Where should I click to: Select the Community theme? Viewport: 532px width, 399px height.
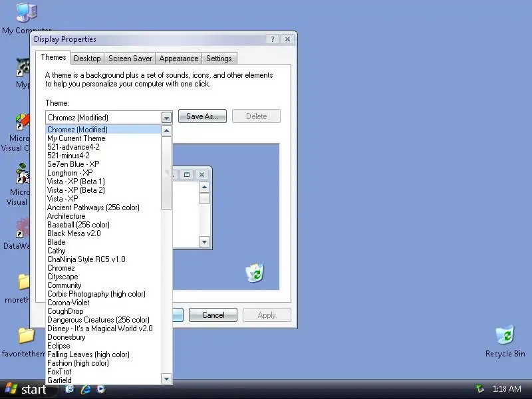(x=104, y=285)
